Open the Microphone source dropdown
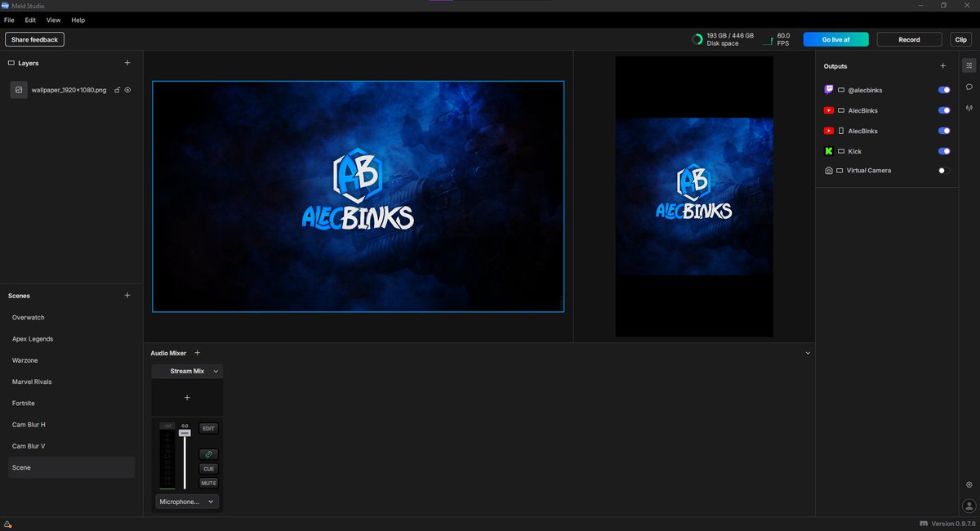The width and height of the screenshot is (980, 531). (187, 502)
